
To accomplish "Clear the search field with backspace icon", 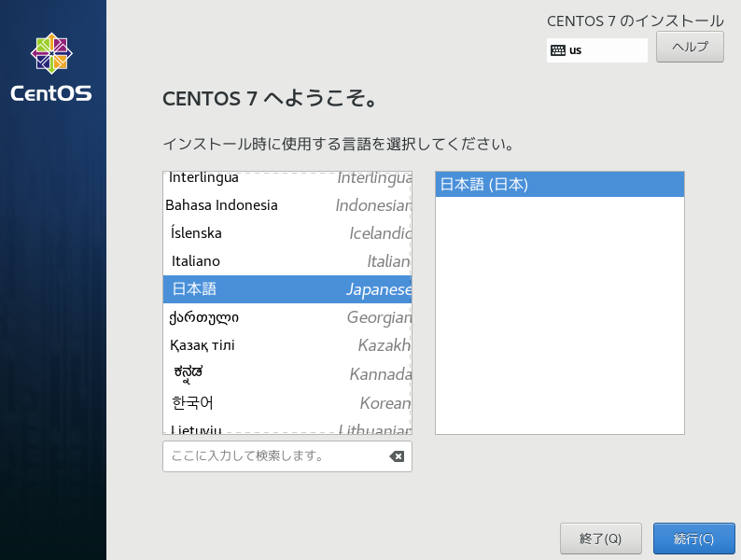I will 397,456.
